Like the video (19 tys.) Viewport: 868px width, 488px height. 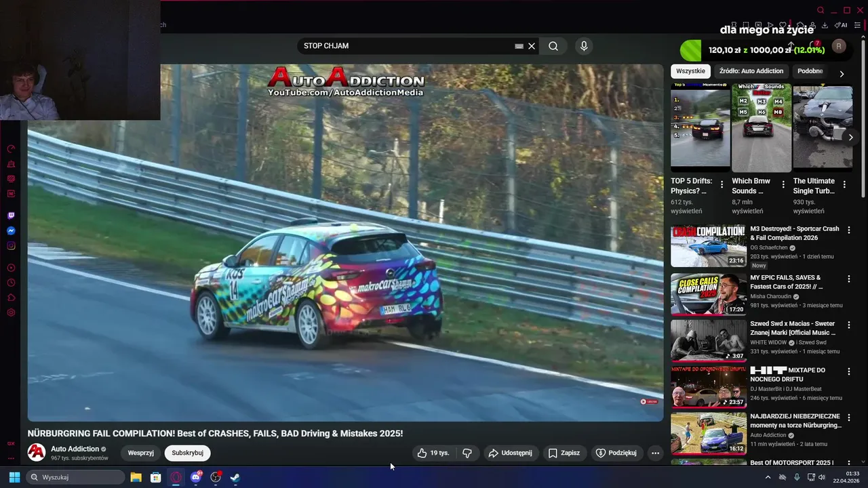[433, 453]
